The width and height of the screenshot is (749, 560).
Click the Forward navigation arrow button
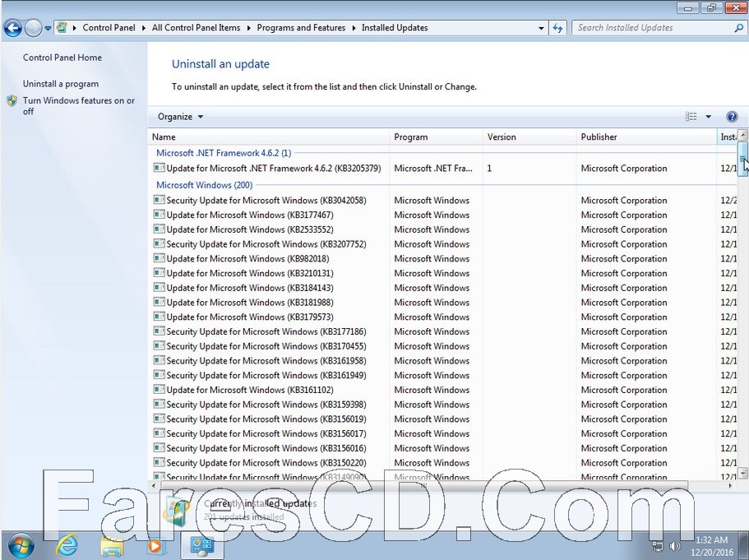click(x=33, y=28)
